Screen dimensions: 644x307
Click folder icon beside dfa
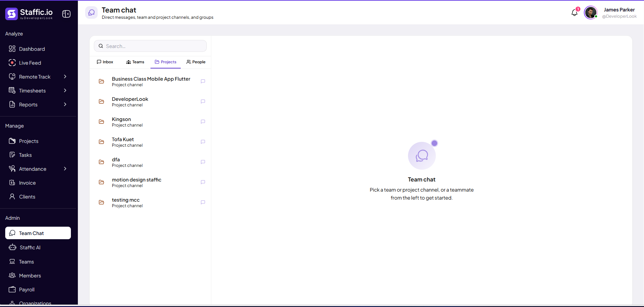[x=101, y=162]
